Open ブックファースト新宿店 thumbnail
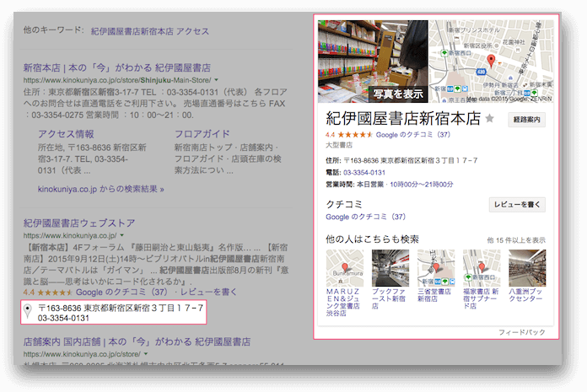This screenshot has height=392, width=587. 390,268
